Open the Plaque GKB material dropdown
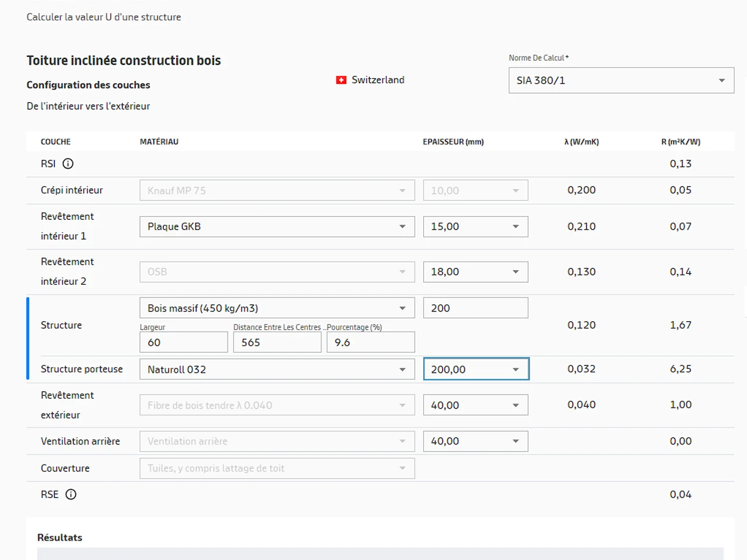747x560 pixels. coord(277,226)
